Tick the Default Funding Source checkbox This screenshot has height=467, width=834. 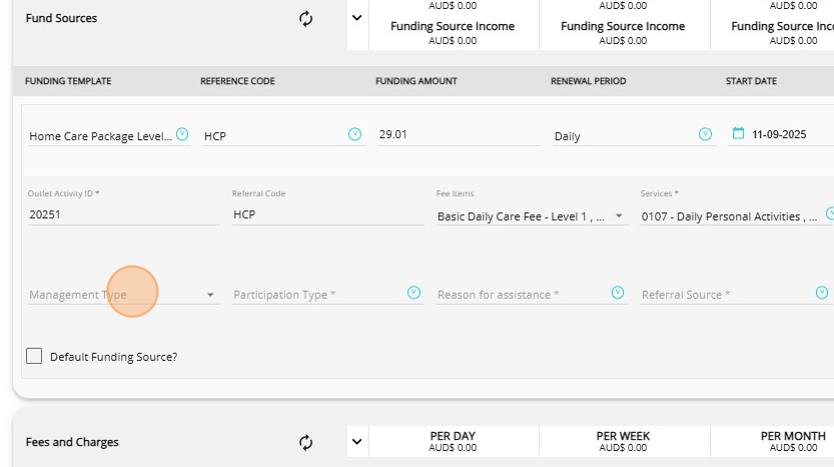35,356
